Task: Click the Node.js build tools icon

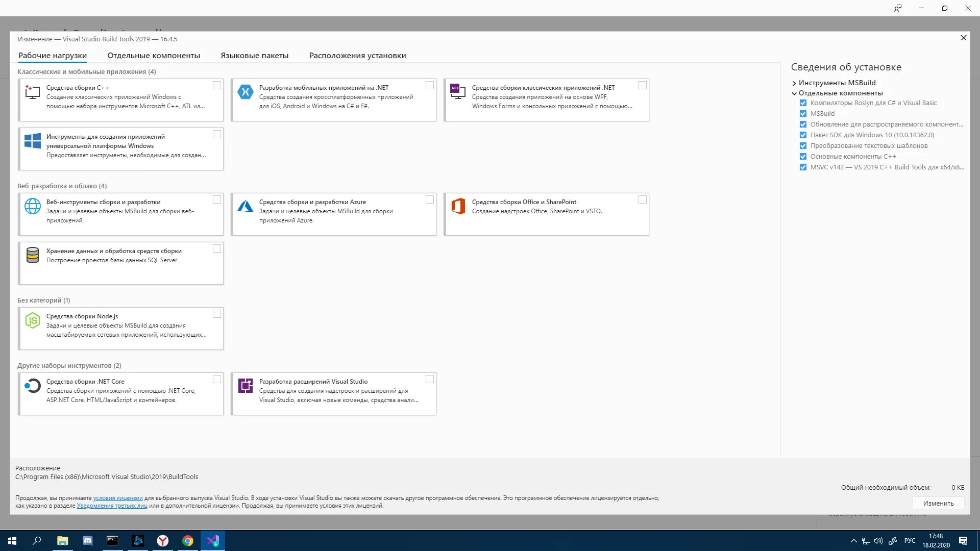Action: (32, 320)
